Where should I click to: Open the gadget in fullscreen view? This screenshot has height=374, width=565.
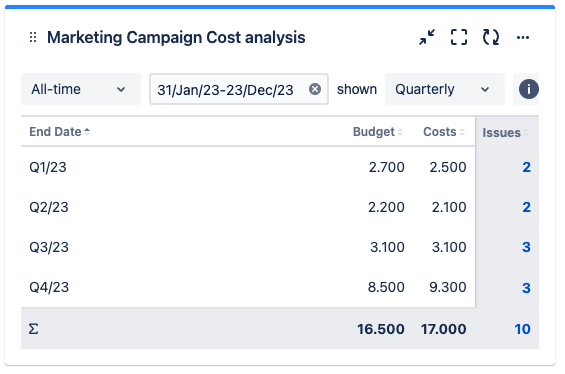(x=459, y=37)
